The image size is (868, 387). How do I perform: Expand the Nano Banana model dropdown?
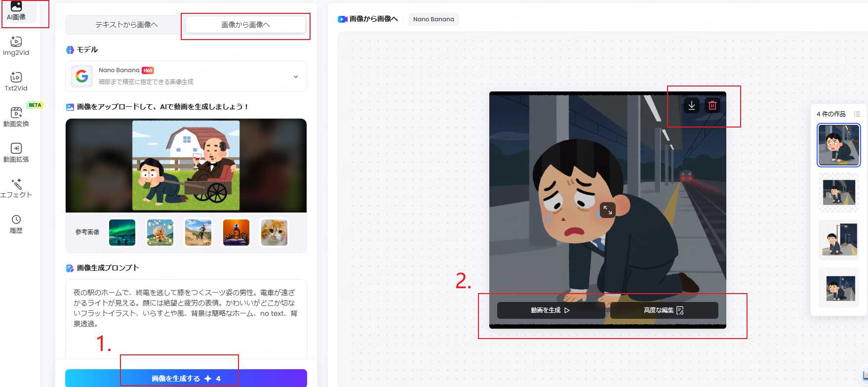(x=186, y=76)
